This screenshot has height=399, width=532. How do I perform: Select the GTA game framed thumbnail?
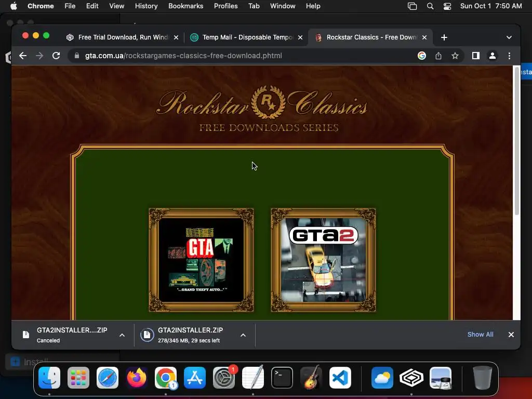[x=202, y=260]
